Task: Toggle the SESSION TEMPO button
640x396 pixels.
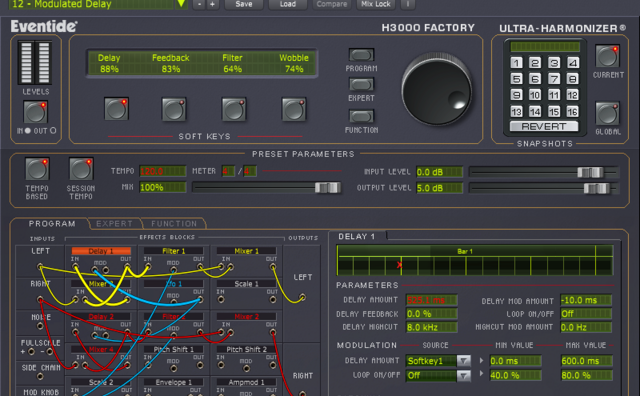Action: click(x=81, y=169)
